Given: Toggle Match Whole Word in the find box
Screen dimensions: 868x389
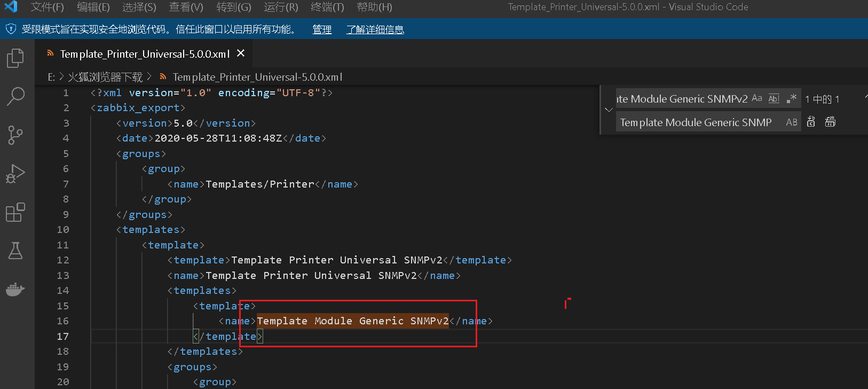Looking at the screenshot, I should tap(774, 98).
